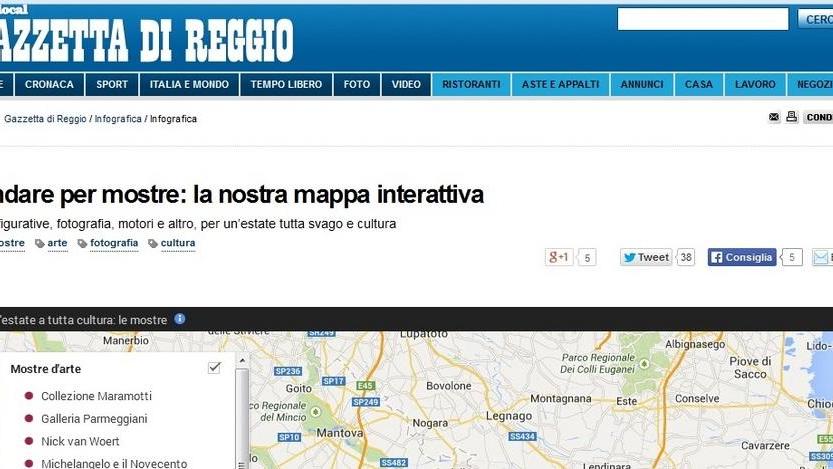Click the SS434 road shield

point(522,437)
